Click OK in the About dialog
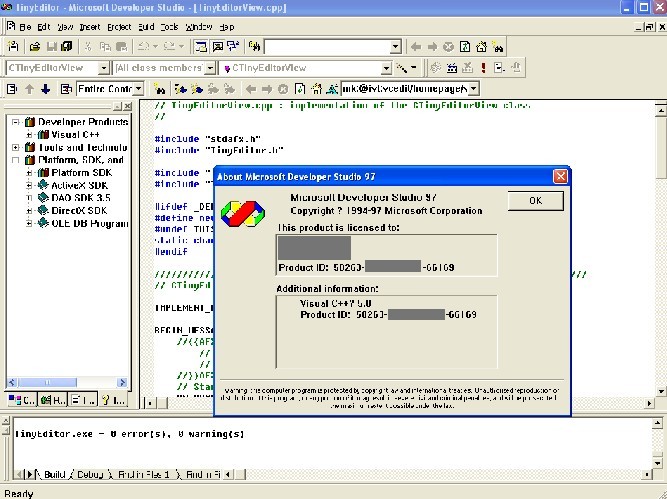 (x=536, y=200)
